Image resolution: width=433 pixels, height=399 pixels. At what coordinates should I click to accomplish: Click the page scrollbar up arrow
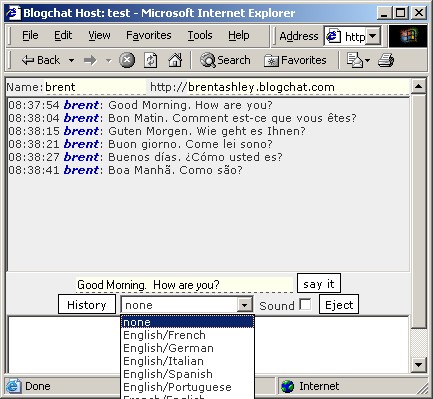click(418, 87)
